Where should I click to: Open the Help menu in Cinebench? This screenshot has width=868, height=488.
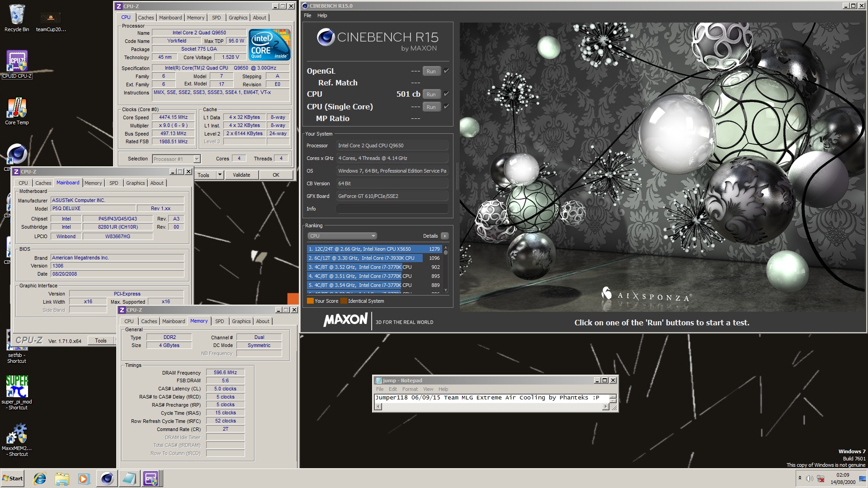(x=322, y=15)
